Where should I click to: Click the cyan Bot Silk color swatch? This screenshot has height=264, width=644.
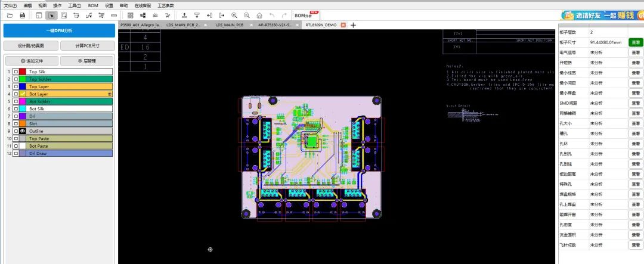coord(23,109)
